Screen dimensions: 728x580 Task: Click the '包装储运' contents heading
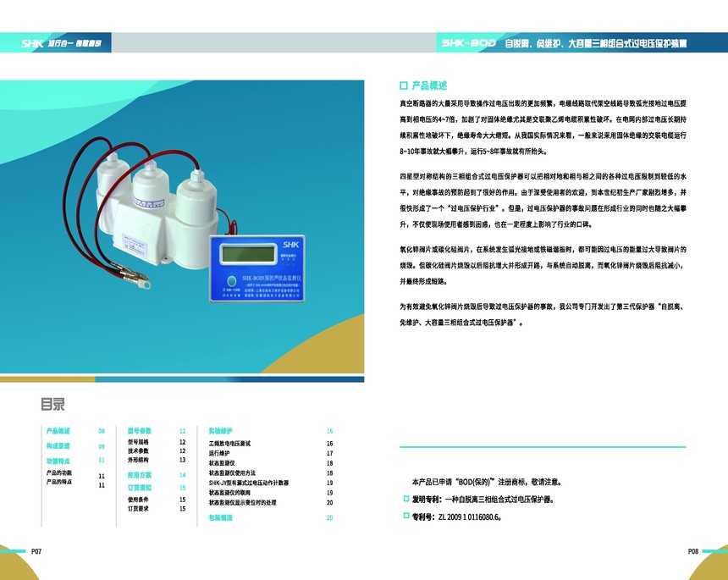point(221,518)
